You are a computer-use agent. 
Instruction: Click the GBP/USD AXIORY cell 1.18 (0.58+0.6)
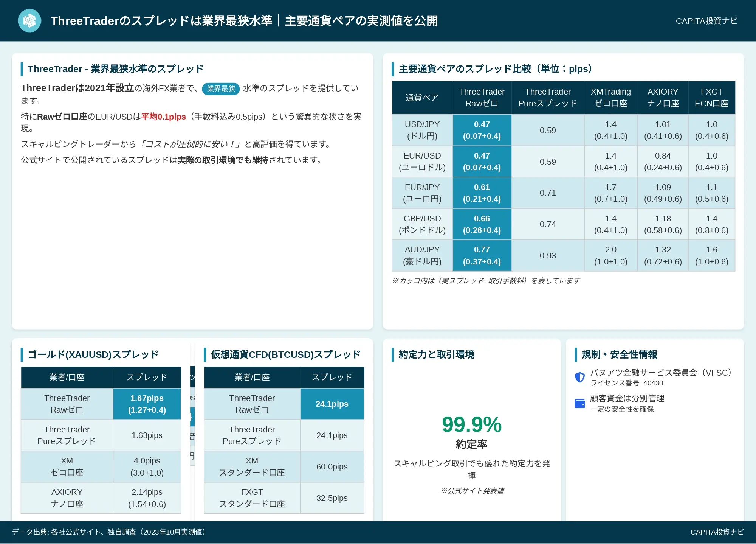[663, 224]
